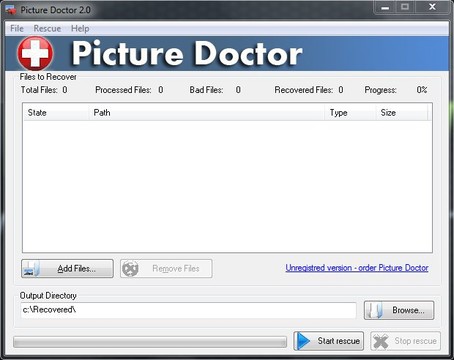Image resolution: width=454 pixels, height=360 pixels.
Task: Click the Picture Doctor title bar app icon
Action: 11,10
